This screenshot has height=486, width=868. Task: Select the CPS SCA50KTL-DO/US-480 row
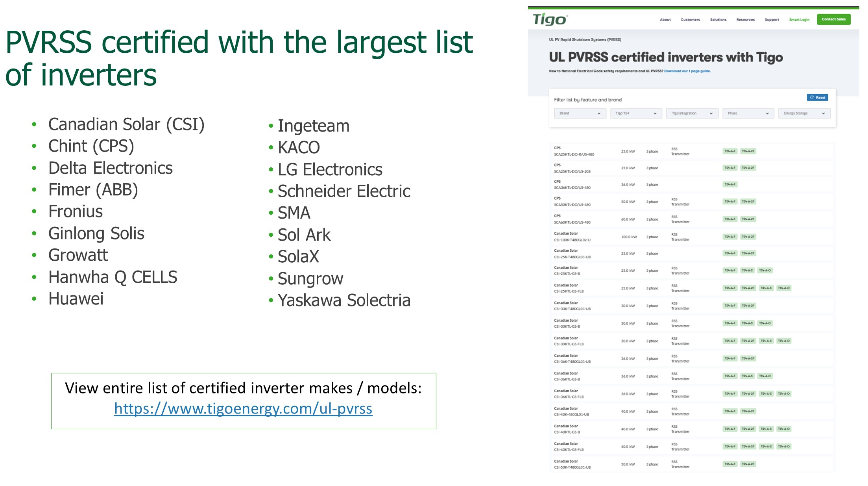(x=573, y=202)
